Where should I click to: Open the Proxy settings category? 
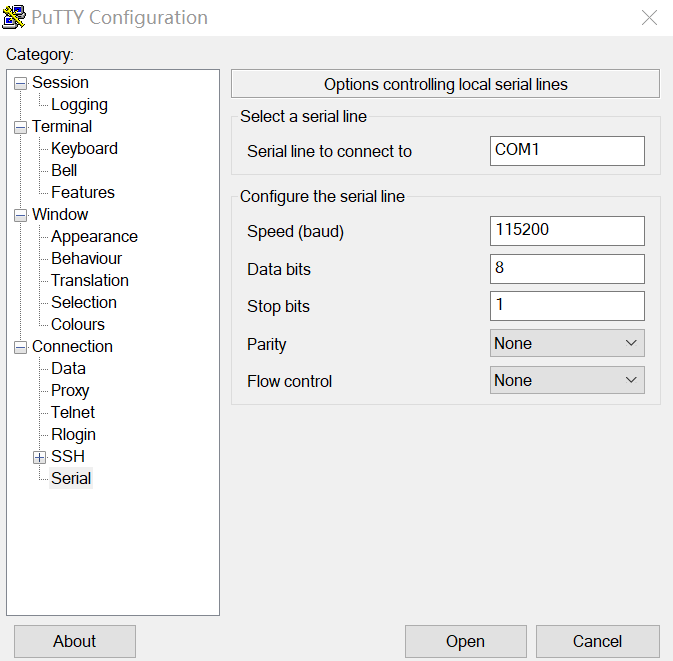pos(70,391)
